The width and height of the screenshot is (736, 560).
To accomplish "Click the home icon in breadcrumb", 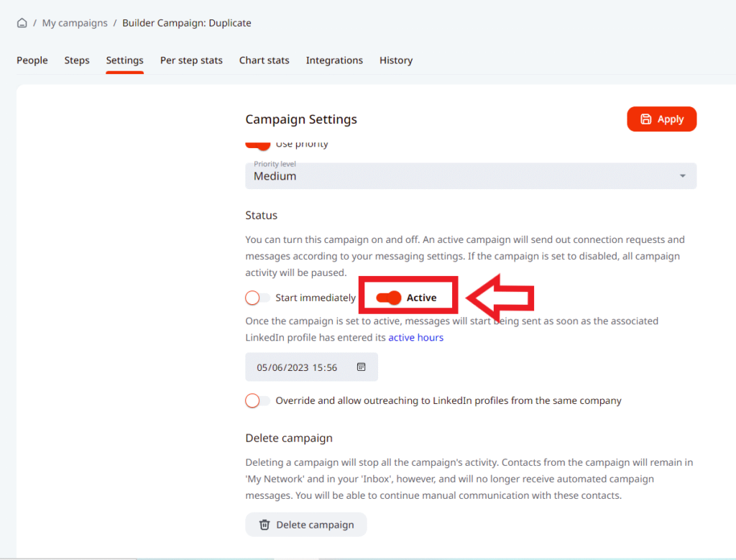I will click(x=22, y=23).
